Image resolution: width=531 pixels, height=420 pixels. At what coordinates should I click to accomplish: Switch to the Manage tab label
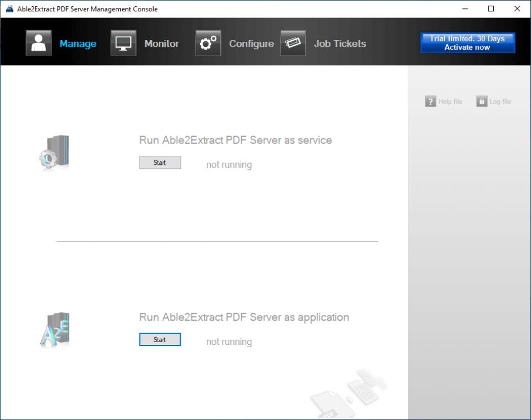tap(78, 43)
